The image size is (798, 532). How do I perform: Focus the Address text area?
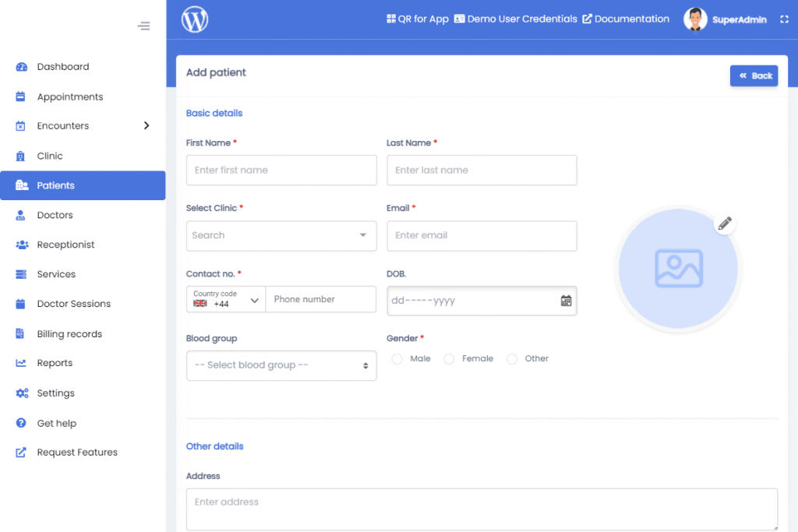point(482,509)
